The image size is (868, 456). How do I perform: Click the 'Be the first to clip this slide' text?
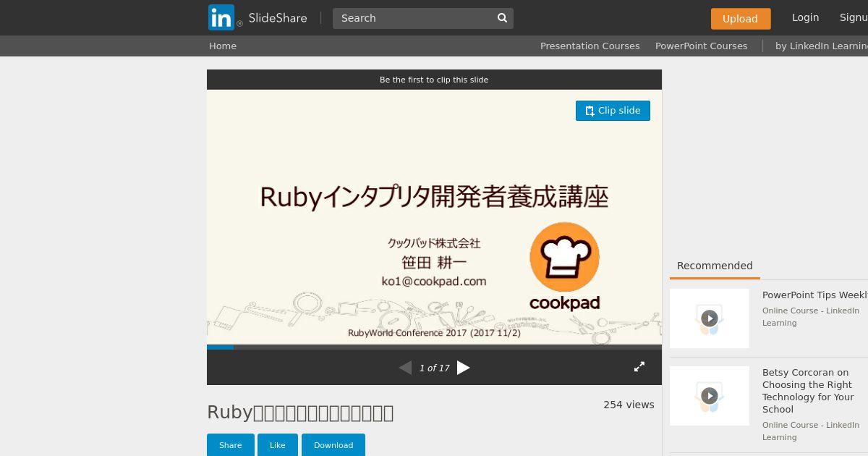point(434,80)
